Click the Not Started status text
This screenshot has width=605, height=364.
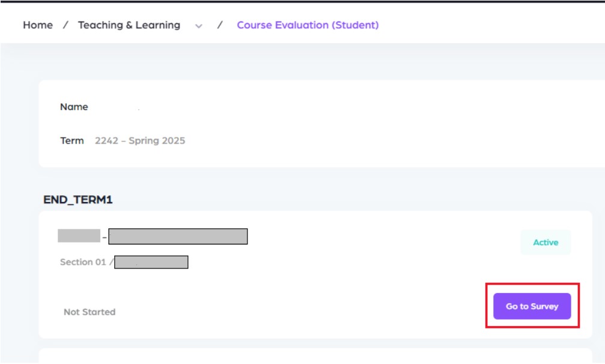tap(90, 312)
